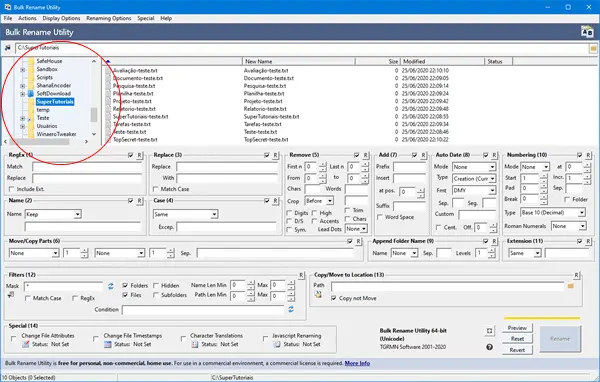600x382 pixels.
Task: Click the folder tree's vertical scrollbar thumb
Action: [94, 114]
